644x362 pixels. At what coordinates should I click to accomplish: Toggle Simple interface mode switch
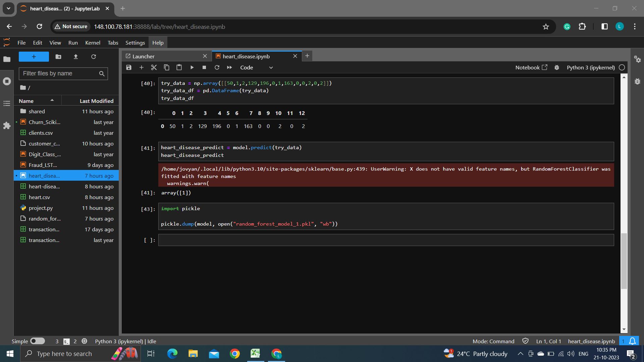[38, 341]
